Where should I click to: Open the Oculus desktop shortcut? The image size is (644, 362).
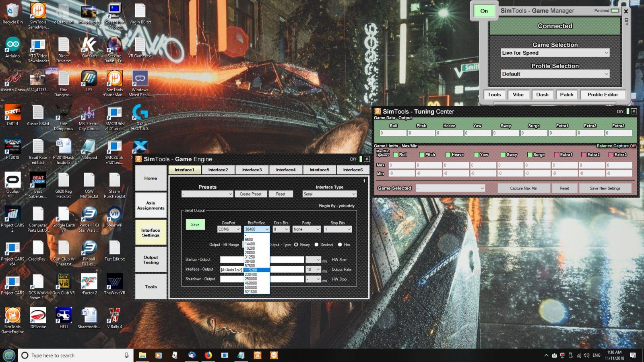point(12,180)
